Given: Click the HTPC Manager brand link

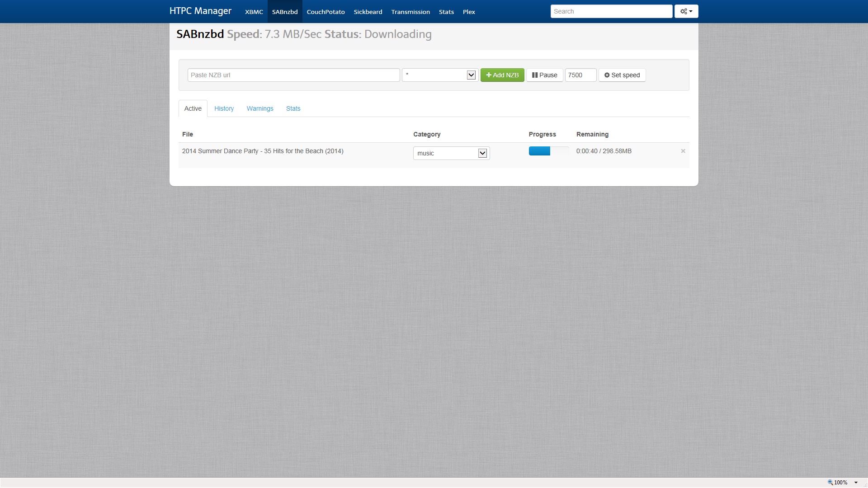Looking at the screenshot, I should (200, 11).
